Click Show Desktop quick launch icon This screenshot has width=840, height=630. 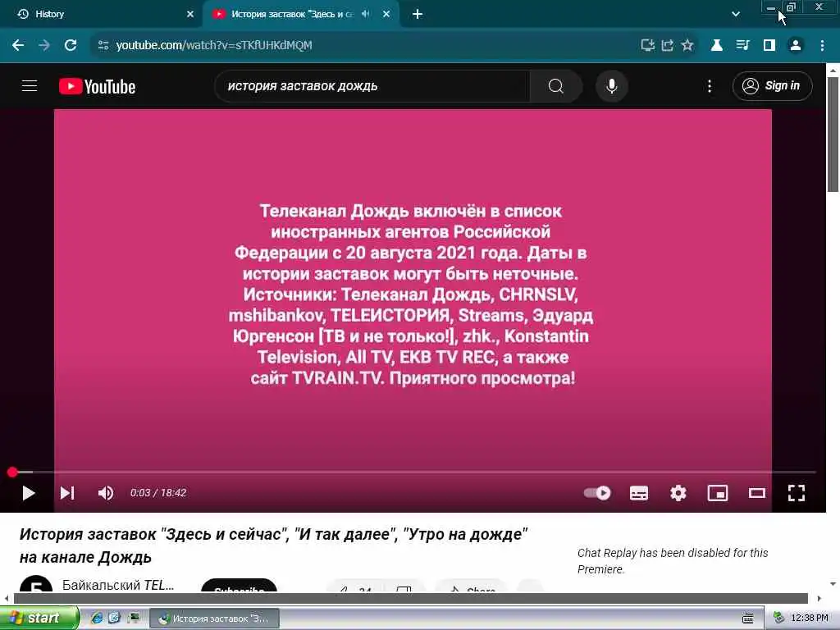133,619
